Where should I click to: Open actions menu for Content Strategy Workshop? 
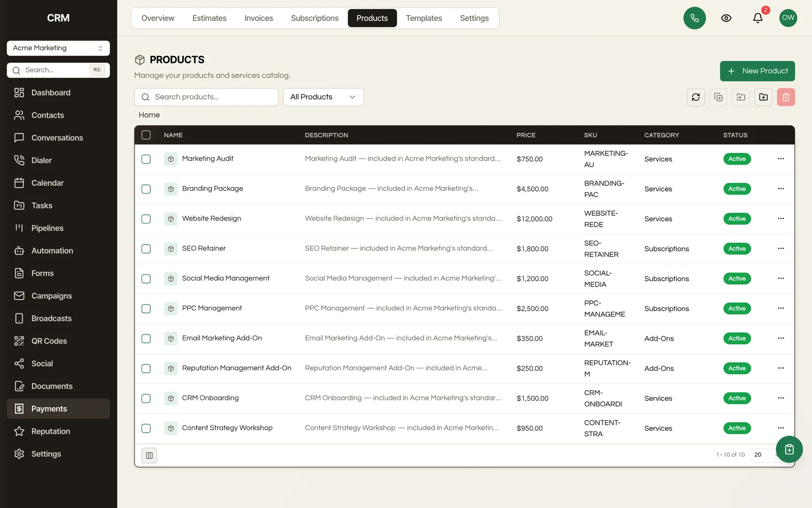coord(781,428)
